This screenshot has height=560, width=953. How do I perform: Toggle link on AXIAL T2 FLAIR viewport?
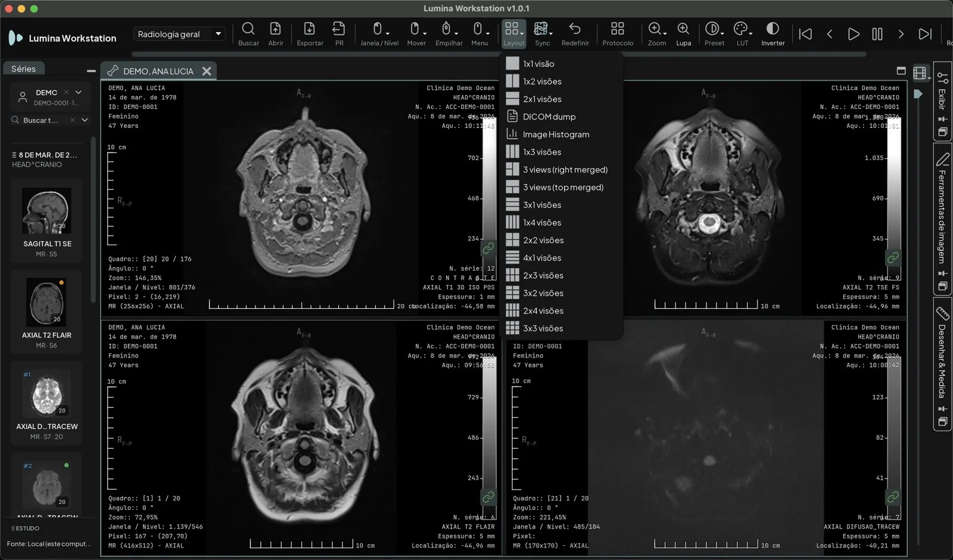click(x=488, y=496)
